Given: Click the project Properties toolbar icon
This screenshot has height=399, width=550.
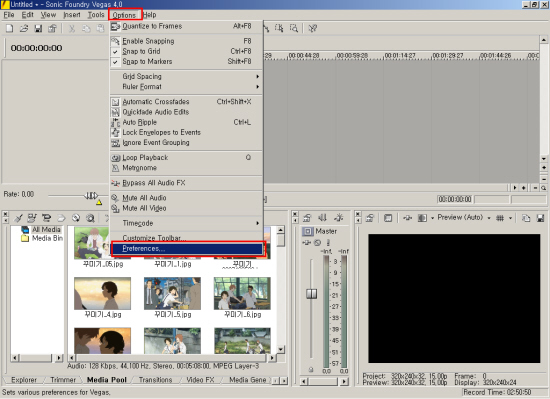Looking at the screenshot, I should click(52, 28).
